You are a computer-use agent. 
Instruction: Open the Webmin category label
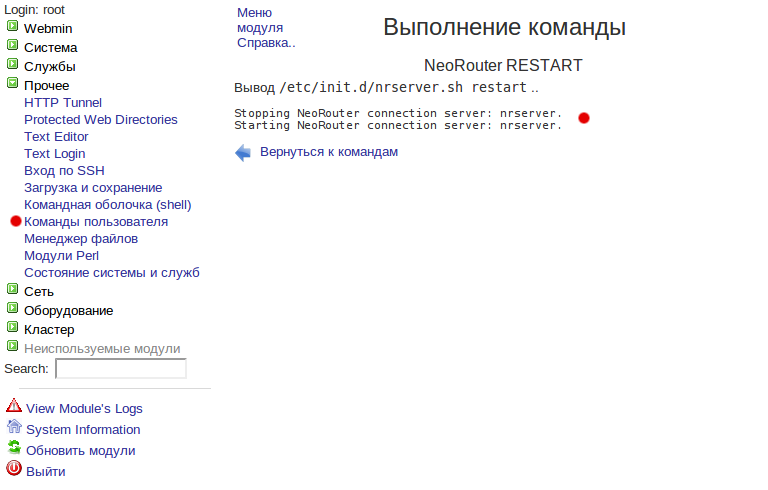click(48, 29)
